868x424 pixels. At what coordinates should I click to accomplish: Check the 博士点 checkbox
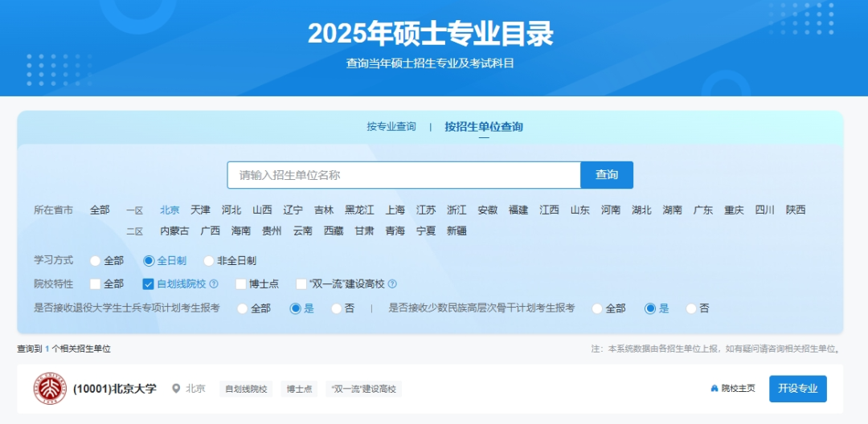(241, 283)
